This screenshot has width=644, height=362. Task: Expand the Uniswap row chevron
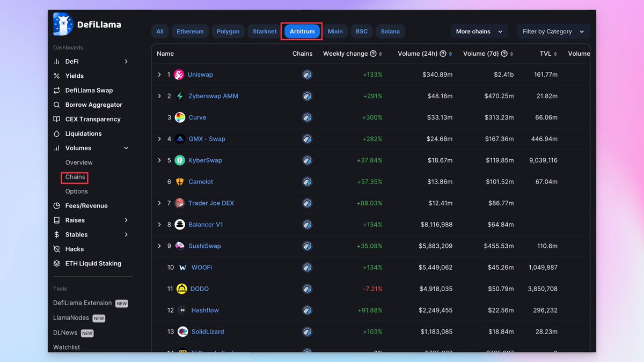(x=159, y=75)
